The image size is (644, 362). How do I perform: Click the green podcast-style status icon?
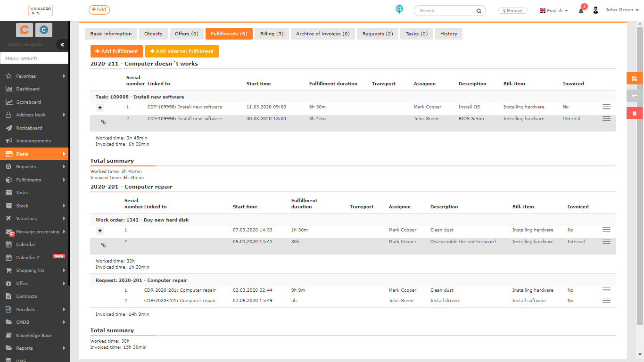coord(399,10)
